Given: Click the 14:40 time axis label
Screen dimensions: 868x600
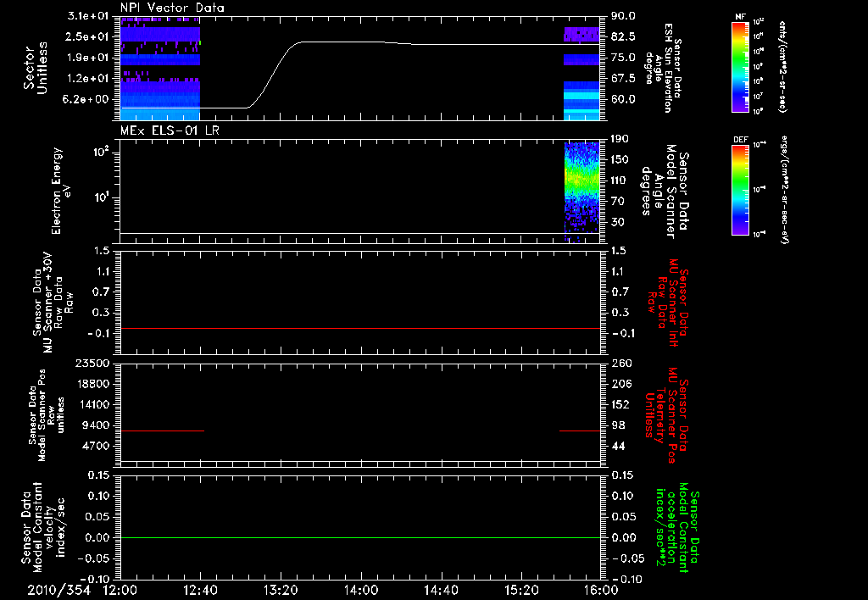Looking at the screenshot, I should [x=441, y=590].
